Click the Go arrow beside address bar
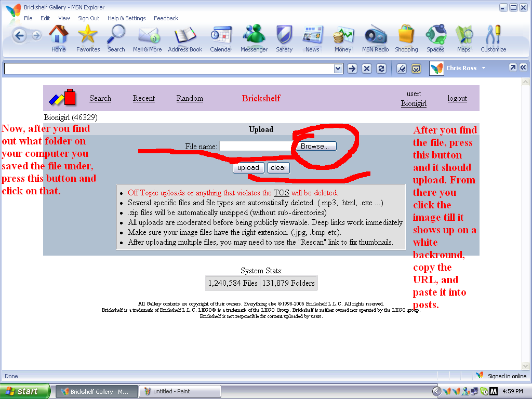The width and height of the screenshot is (532, 412). coord(352,69)
